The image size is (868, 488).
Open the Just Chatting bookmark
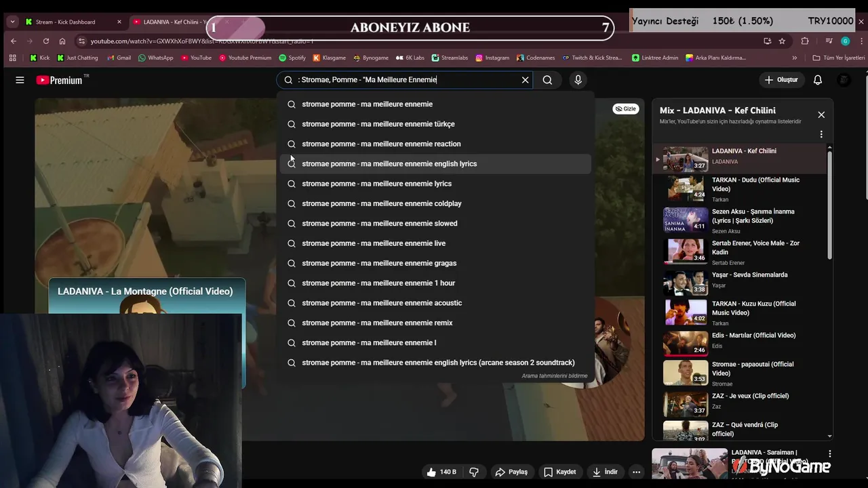click(78, 58)
